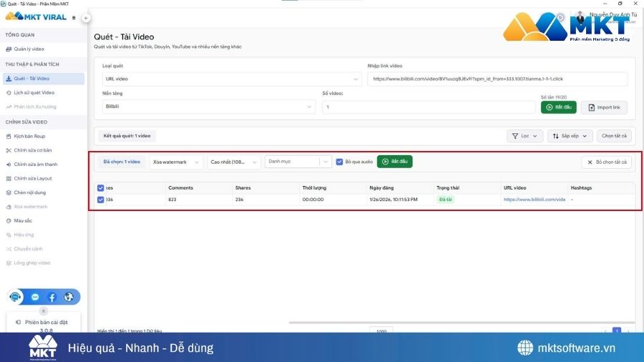The image size is (644, 362).
Task: Click the Xóa watermark sidebar icon
Action: (9, 207)
